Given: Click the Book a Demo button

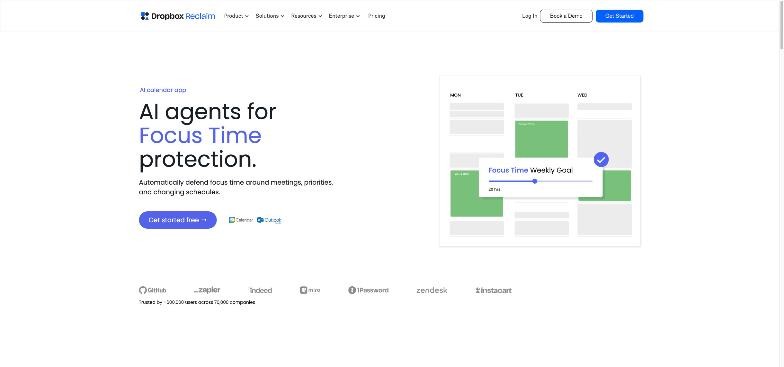Looking at the screenshot, I should point(566,16).
